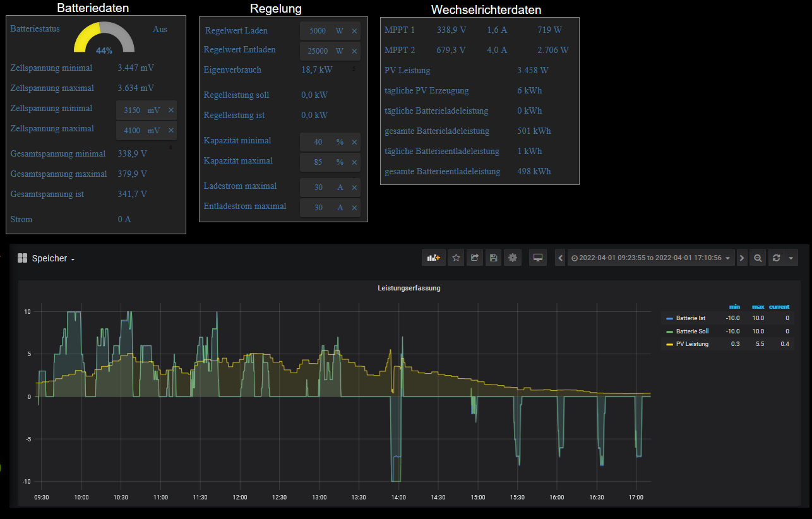The image size is (812, 519).
Task: Click the dashboard grid icon beside Speicher
Action: click(x=23, y=258)
